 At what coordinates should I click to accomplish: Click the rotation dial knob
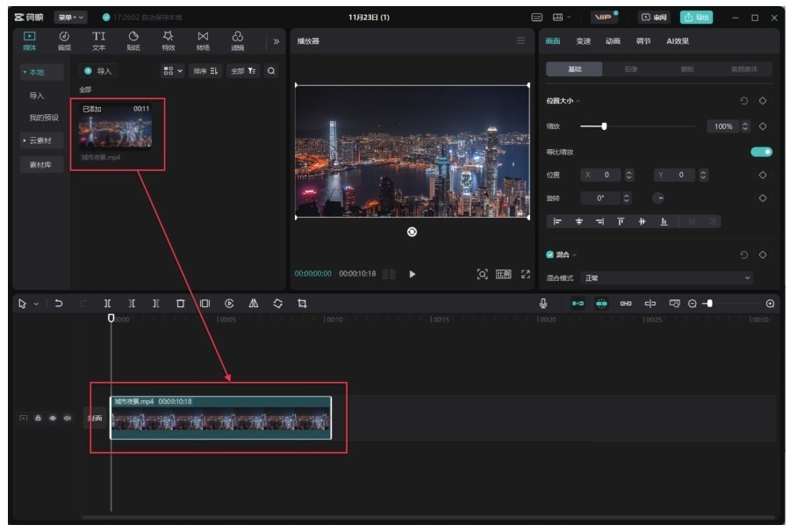click(x=658, y=198)
